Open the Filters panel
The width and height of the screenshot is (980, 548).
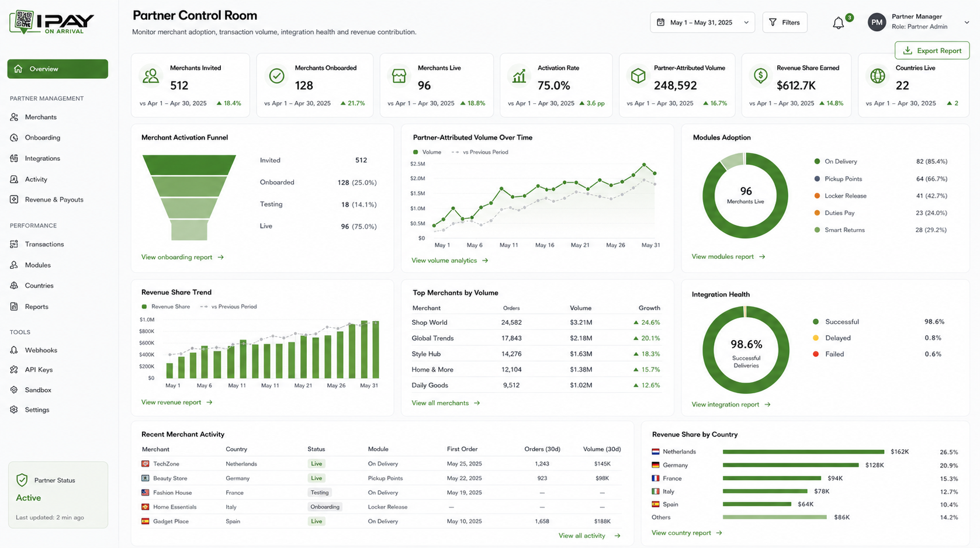[x=785, y=22]
